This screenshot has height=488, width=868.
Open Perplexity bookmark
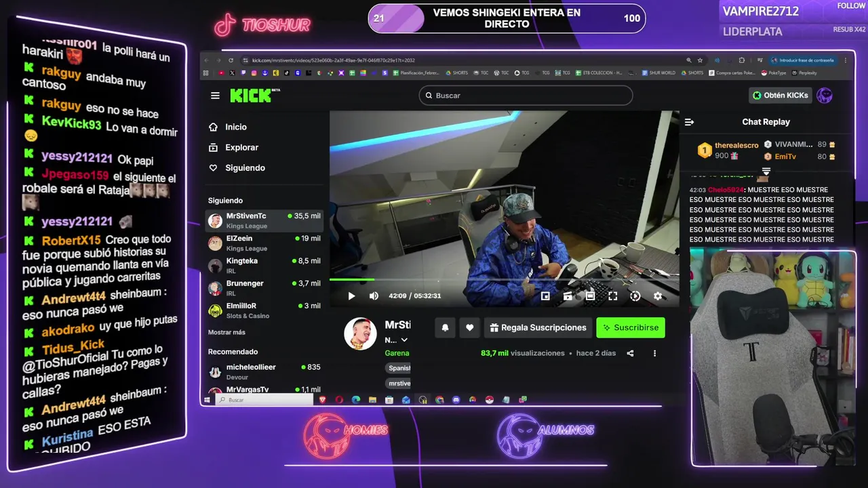[804, 73]
